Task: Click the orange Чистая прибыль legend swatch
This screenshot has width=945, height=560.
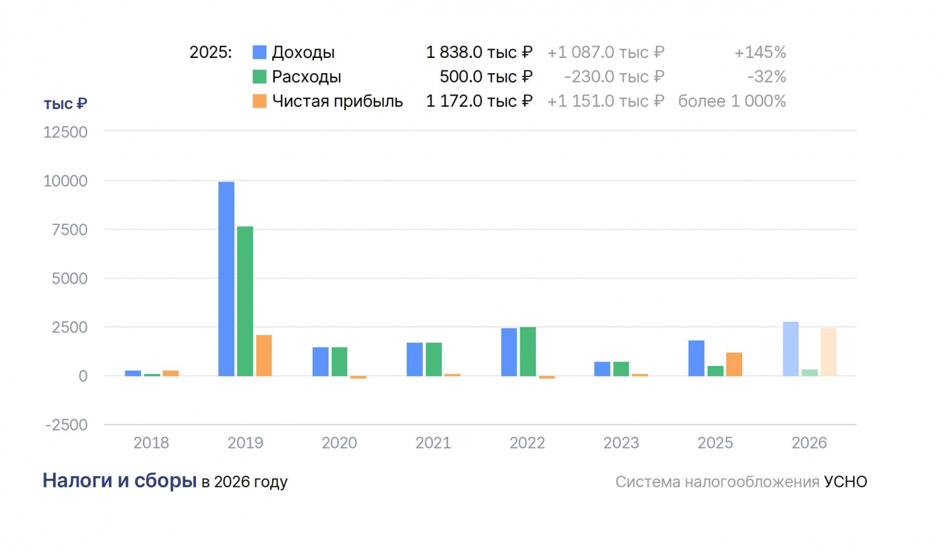Action: tap(260, 101)
